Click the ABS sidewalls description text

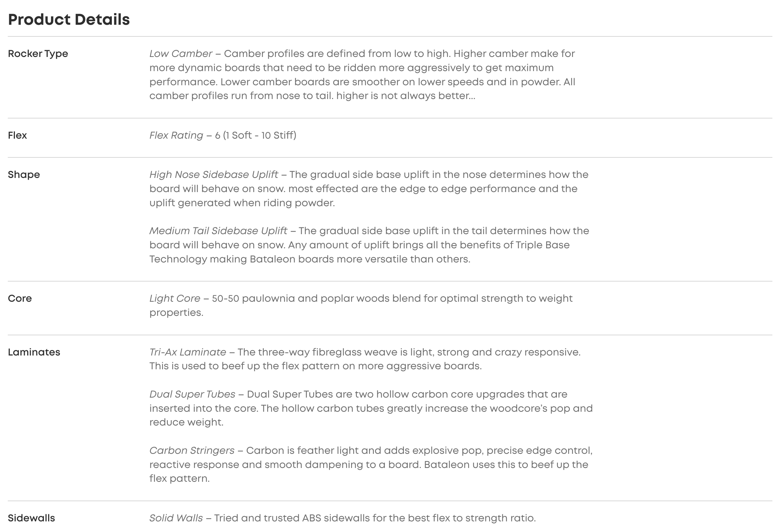click(375, 518)
